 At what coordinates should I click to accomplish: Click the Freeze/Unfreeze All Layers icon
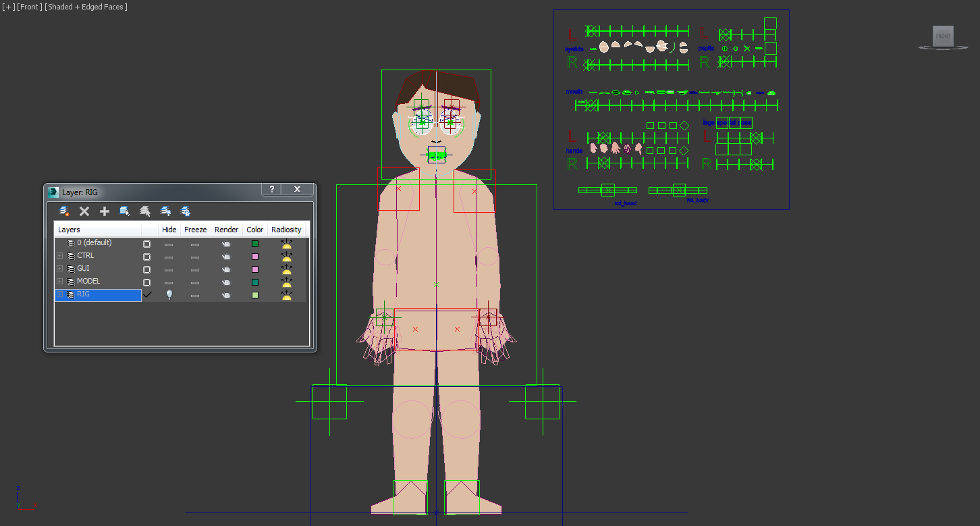185,211
